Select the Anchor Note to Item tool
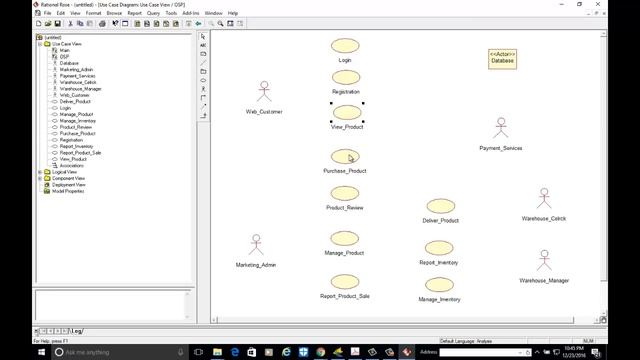The width and height of the screenshot is (640, 360). point(203,63)
